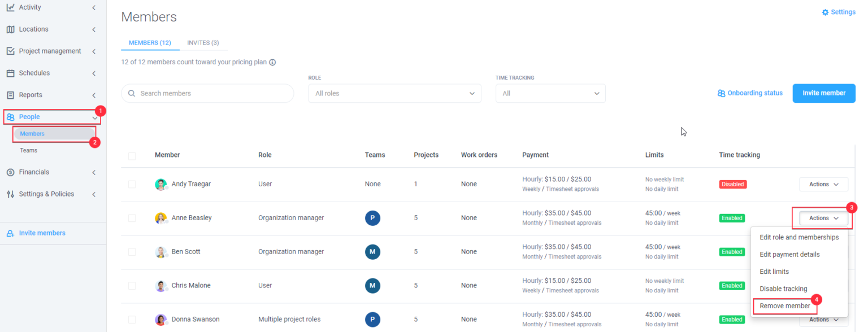Expand the Time tracking filter dropdown
This screenshot has height=332, width=868.
[550, 93]
